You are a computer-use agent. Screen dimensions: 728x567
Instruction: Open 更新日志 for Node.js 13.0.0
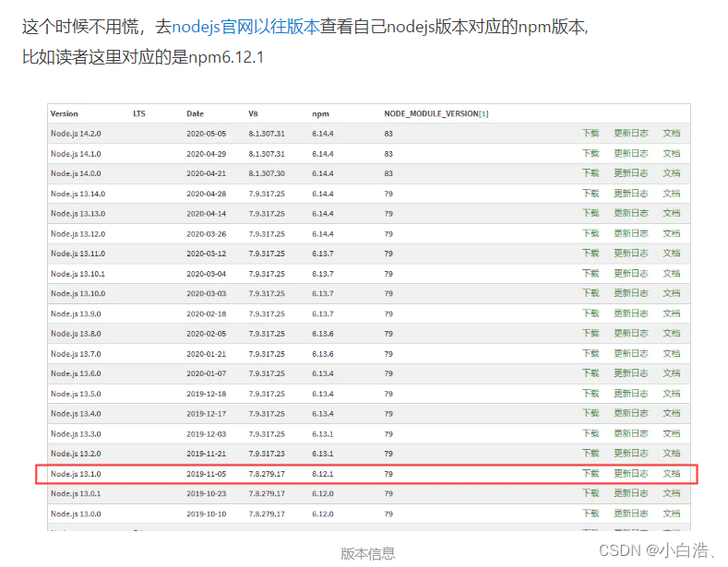coord(631,514)
